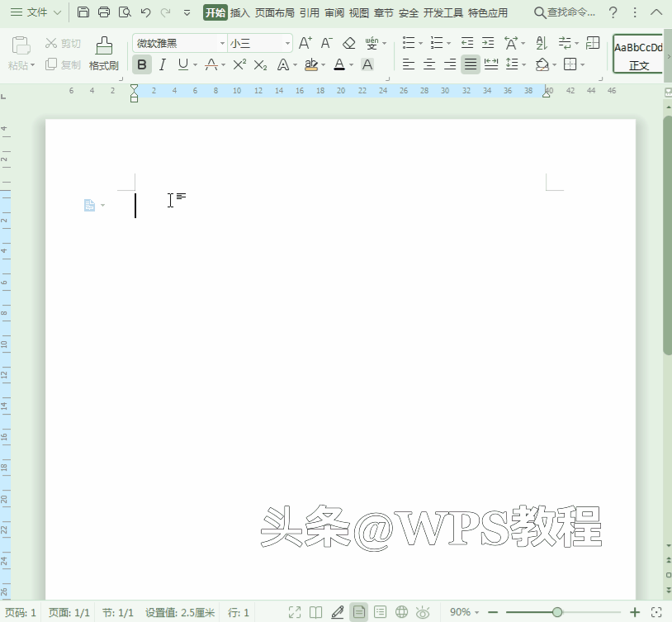Click the 粘贴 paste button
This screenshot has height=622, width=672.
click(x=21, y=53)
